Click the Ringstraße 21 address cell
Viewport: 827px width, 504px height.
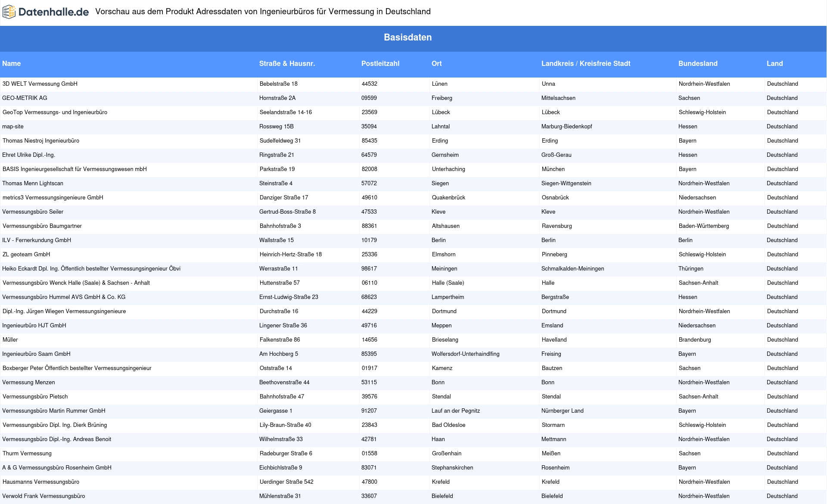[277, 155]
